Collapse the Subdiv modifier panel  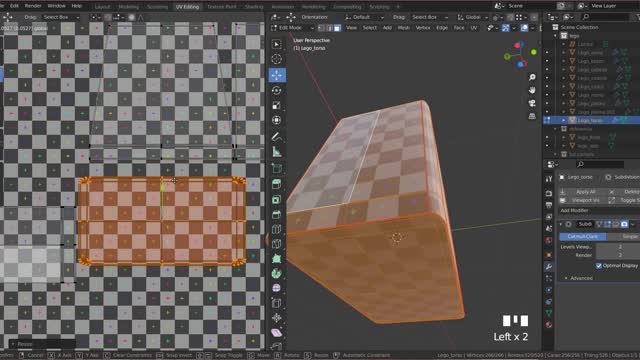coord(561,224)
